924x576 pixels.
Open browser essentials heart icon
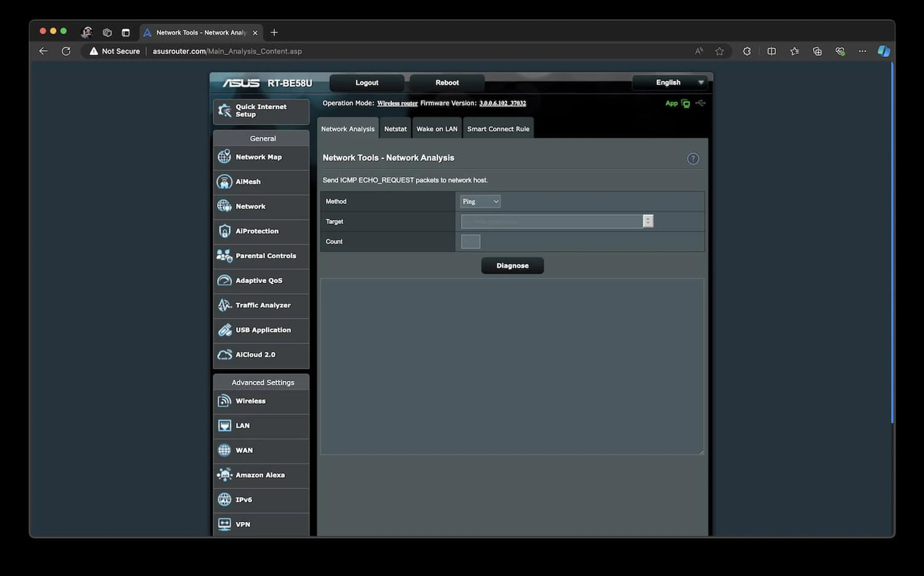pyautogui.click(x=840, y=51)
